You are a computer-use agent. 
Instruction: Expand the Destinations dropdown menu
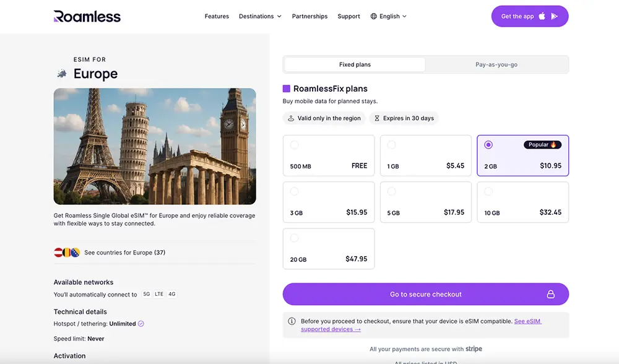pyautogui.click(x=260, y=17)
